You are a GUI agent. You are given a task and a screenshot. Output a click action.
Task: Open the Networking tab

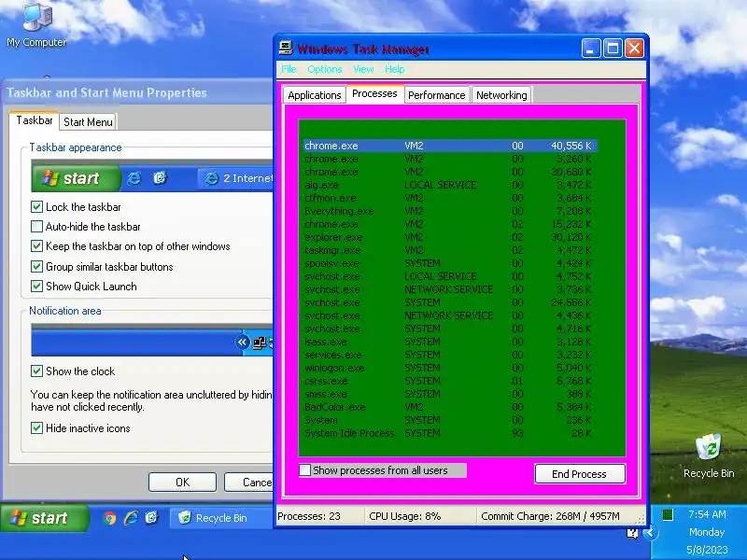501,95
